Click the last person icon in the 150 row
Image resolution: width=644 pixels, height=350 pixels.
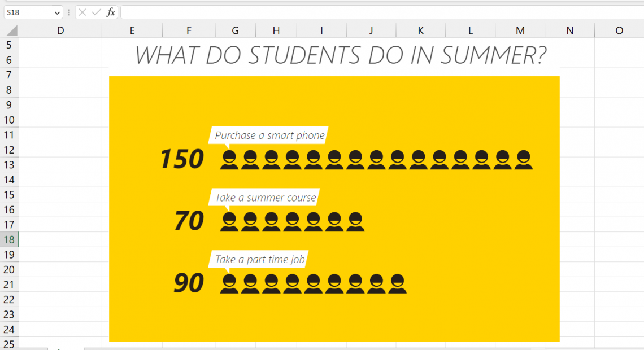(524, 160)
